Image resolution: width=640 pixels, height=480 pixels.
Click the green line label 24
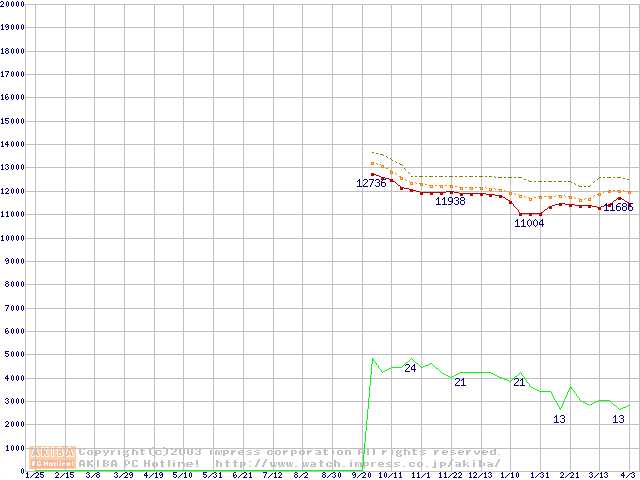point(410,369)
